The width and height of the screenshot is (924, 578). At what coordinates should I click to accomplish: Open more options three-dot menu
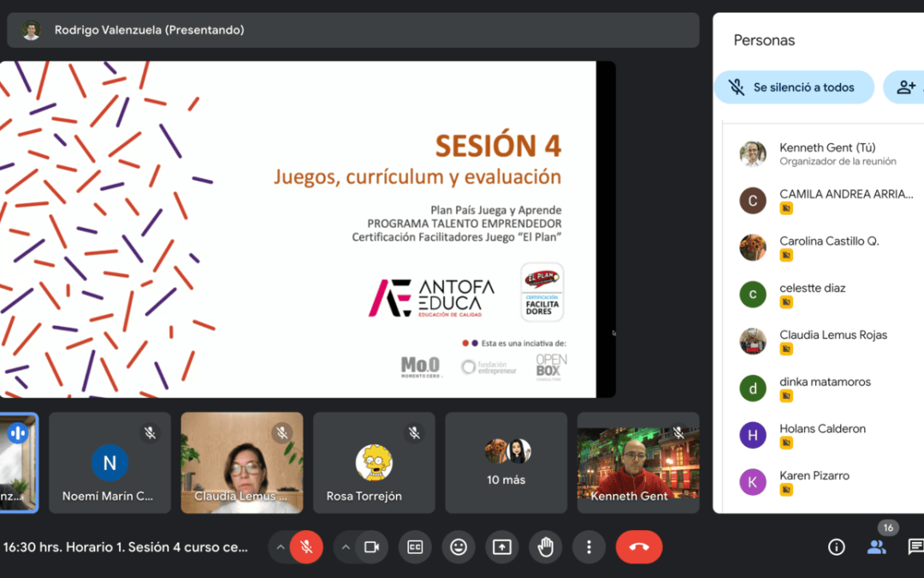coord(589,547)
